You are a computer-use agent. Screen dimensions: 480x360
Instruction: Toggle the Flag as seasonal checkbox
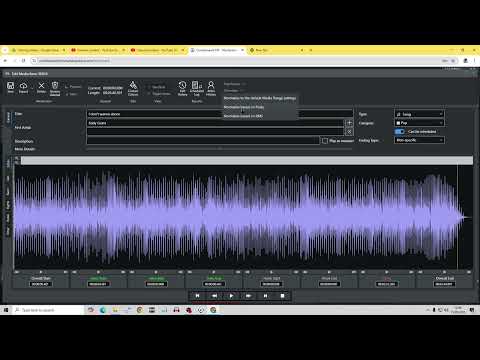(x=325, y=141)
